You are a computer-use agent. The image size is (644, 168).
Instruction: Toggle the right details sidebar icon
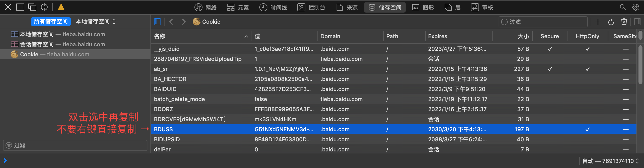click(x=637, y=22)
